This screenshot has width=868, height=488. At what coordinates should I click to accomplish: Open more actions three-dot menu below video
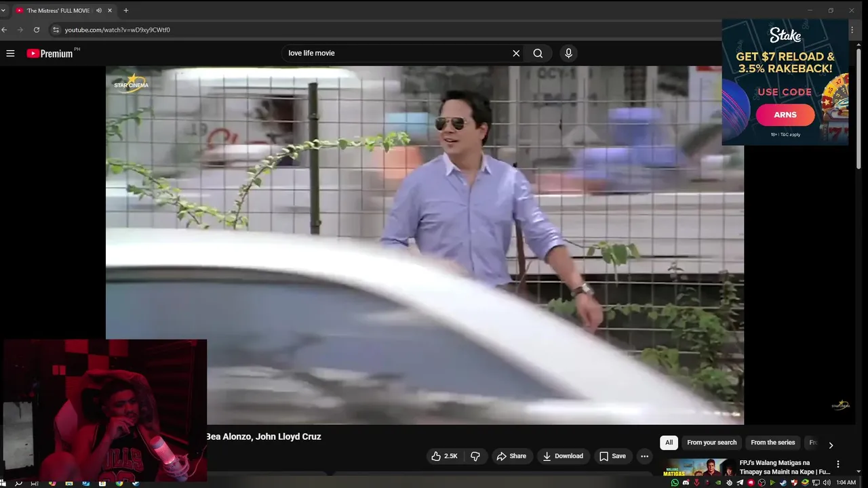coord(644,456)
